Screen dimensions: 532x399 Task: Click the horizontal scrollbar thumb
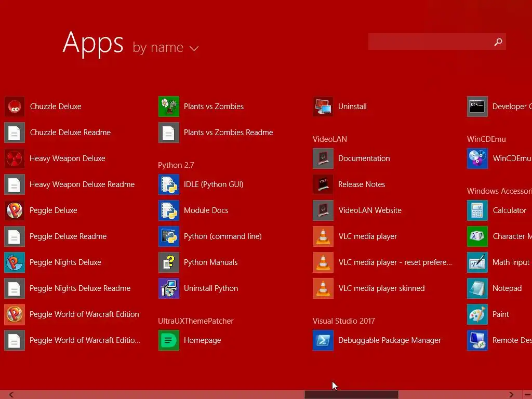(x=351, y=395)
